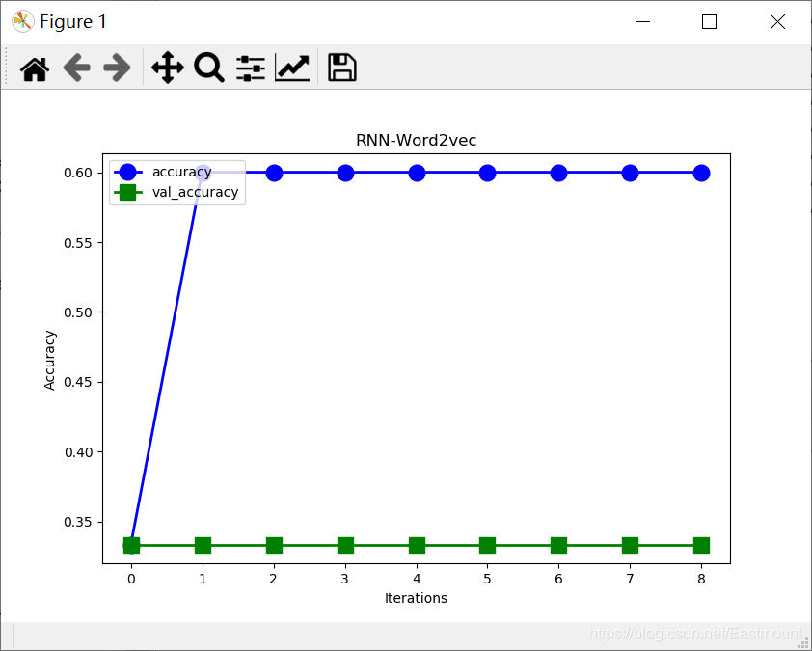812x651 pixels.
Task: Click the Figure 1 title bar text
Action: point(73,22)
